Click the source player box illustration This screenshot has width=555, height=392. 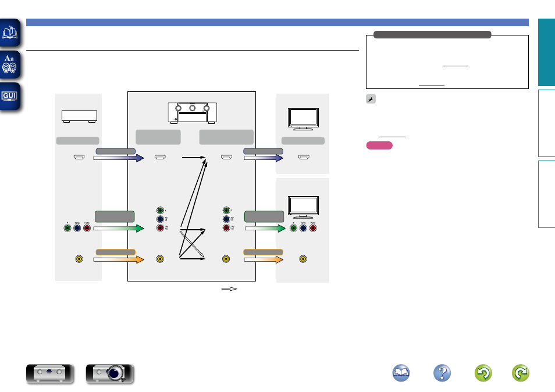click(x=79, y=116)
